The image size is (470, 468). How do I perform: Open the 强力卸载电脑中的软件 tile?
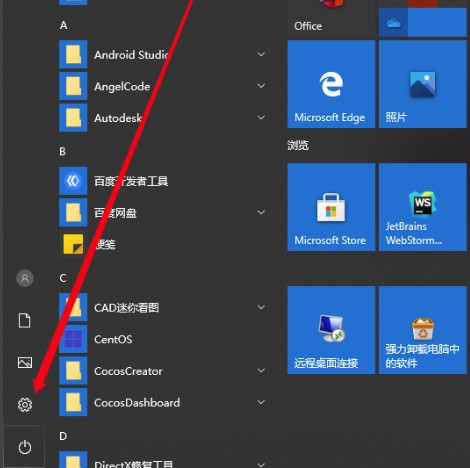click(x=423, y=330)
